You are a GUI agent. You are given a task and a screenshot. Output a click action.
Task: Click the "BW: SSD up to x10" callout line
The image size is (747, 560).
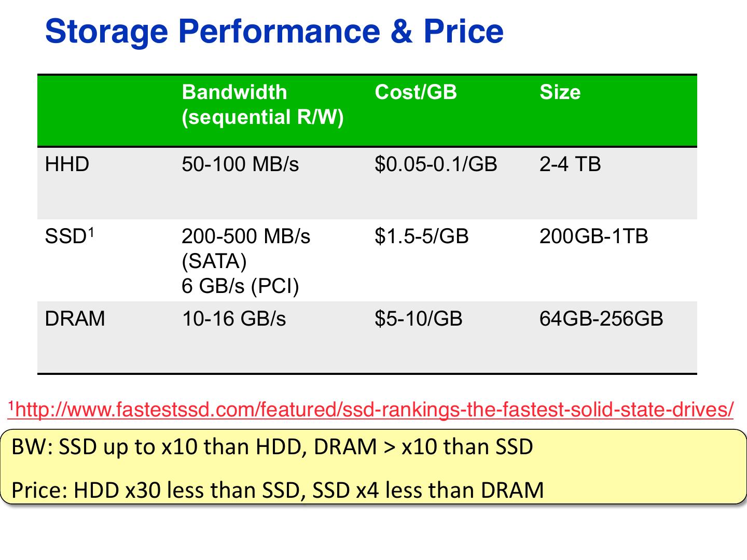[x=272, y=446]
